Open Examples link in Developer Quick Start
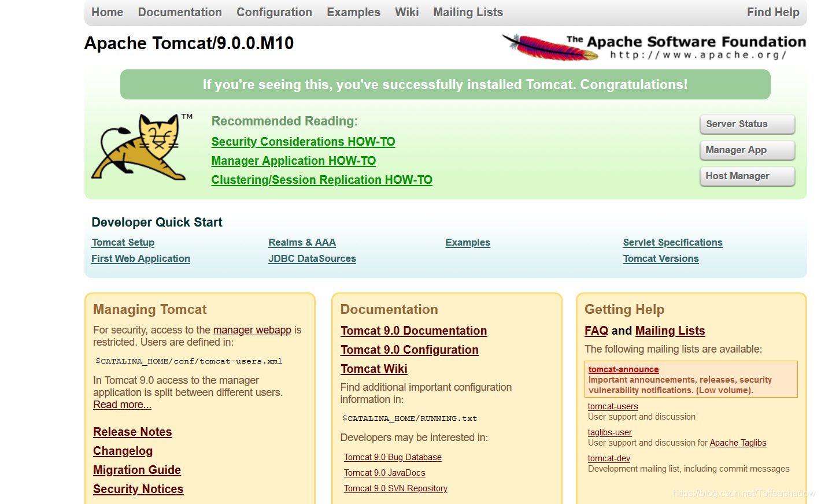The width and height of the screenshot is (821, 504). click(467, 243)
